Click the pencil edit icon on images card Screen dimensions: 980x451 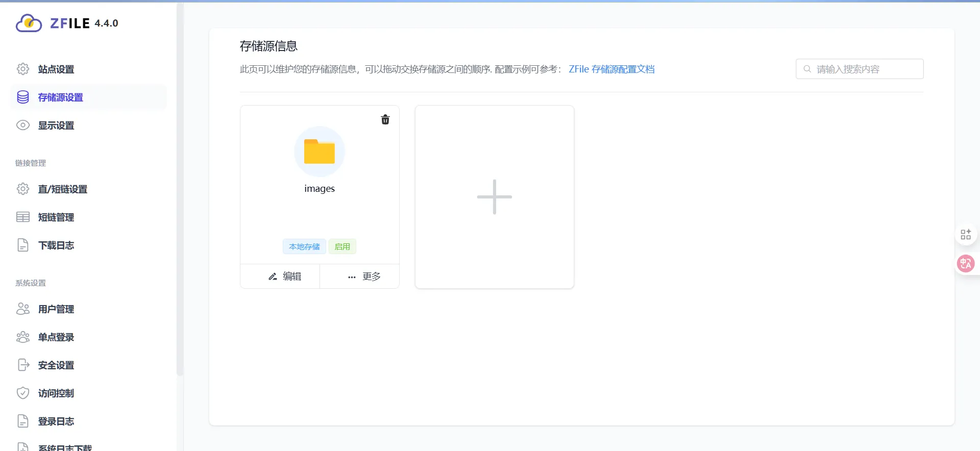click(273, 277)
